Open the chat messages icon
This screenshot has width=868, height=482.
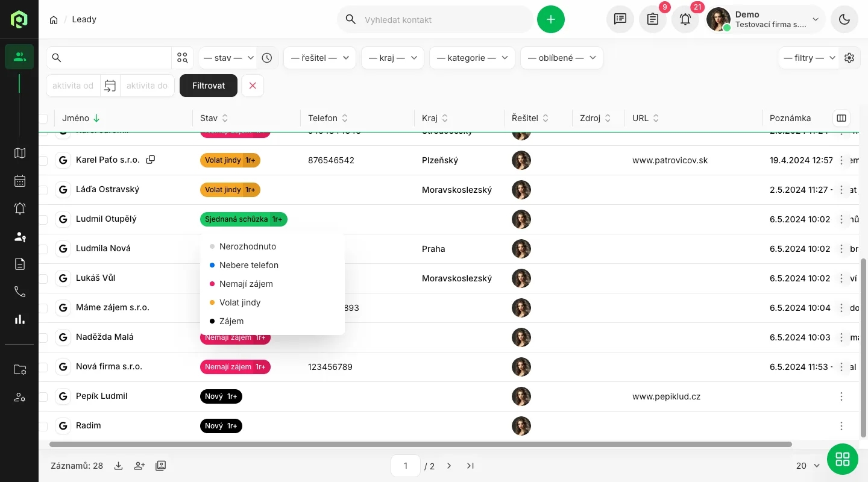pos(620,19)
